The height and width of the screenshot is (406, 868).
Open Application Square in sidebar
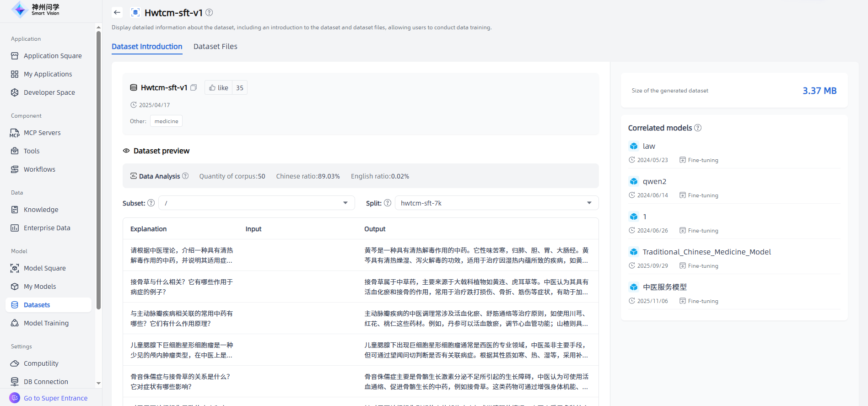53,56
